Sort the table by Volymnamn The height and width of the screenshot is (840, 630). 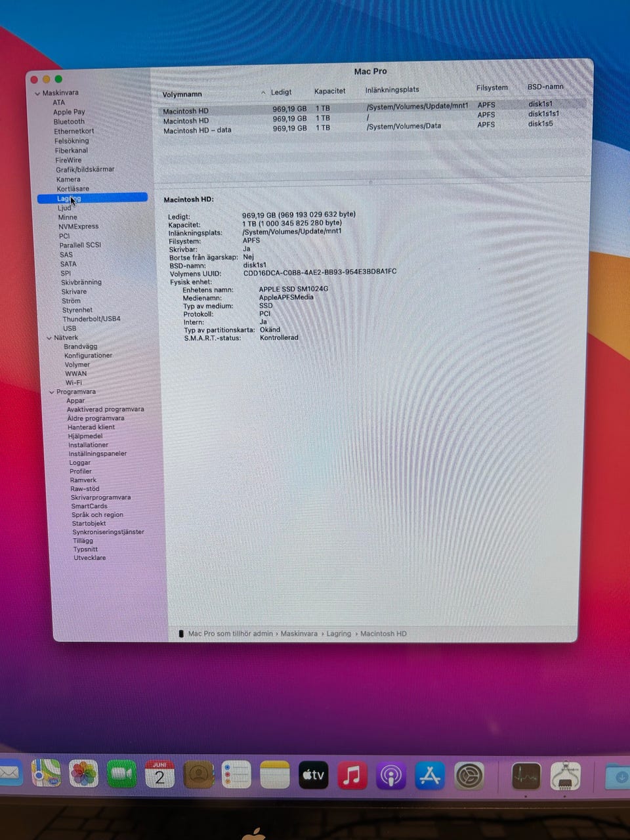[x=182, y=94]
